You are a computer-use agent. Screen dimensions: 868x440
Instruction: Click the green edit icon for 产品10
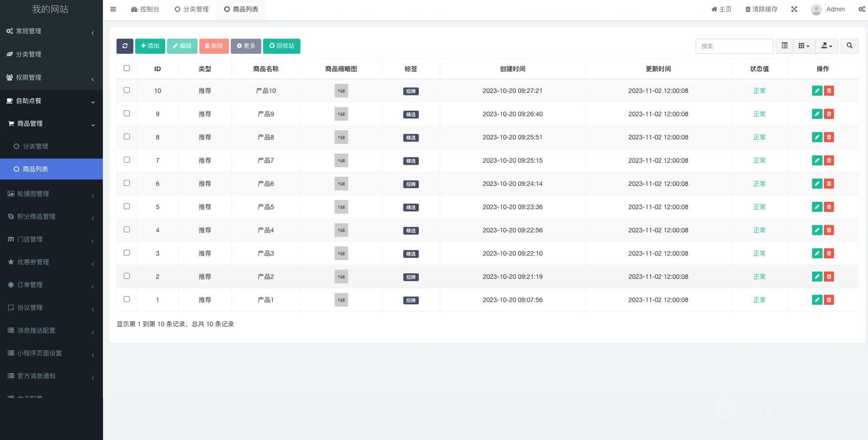point(817,91)
